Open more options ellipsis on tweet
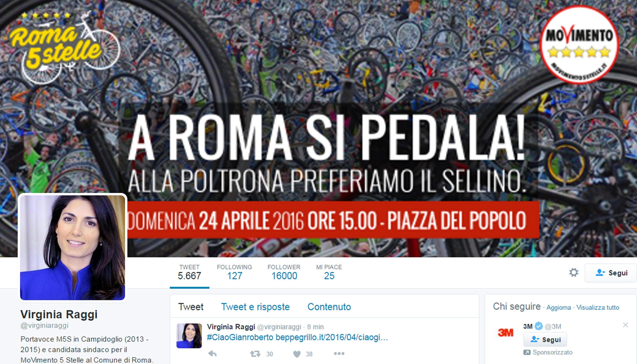The image size is (637, 364). click(339, 353)
